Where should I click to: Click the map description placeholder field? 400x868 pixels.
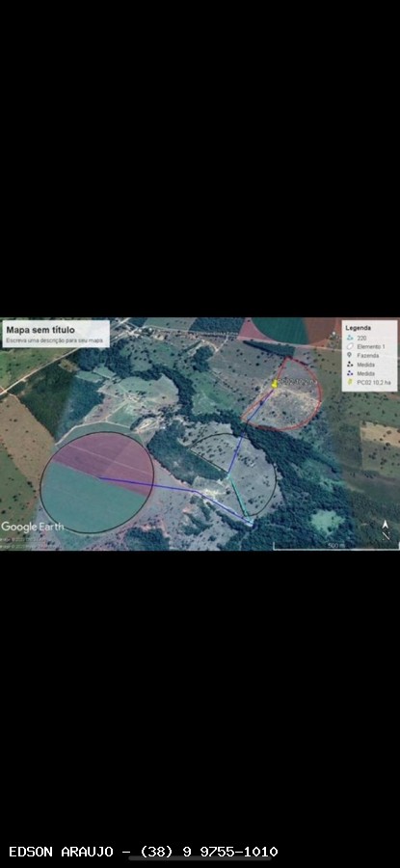point(55,339)
